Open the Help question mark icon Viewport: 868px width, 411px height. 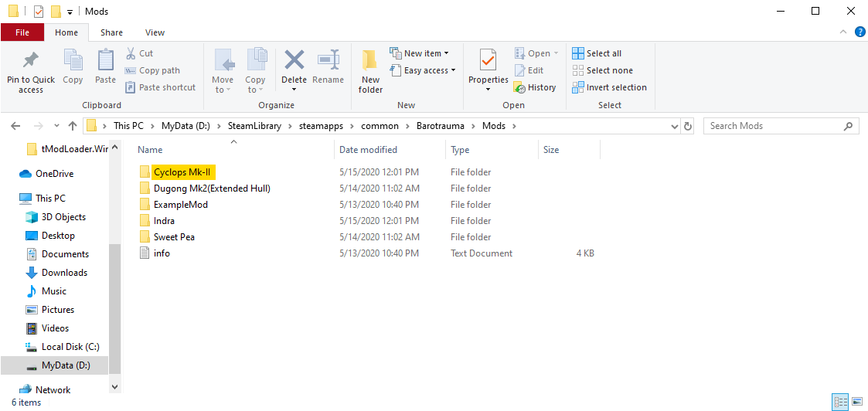(x=859, y=32)
